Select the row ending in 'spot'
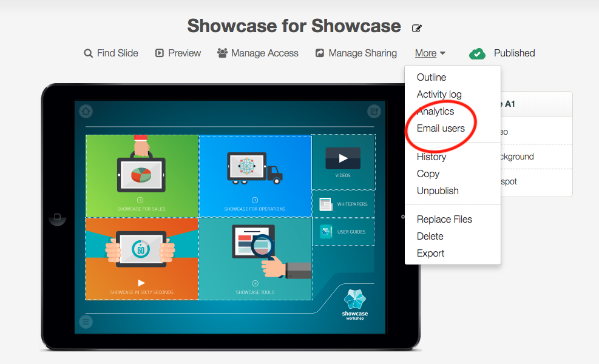This screenshot has width=599, height=364. (x=536, y=182)
